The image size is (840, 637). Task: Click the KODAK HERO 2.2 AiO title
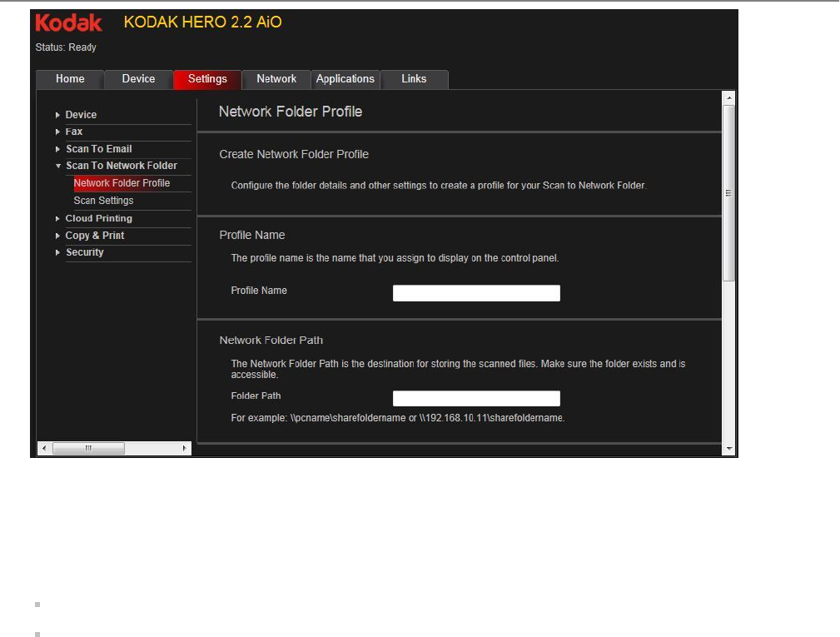pos(202,22)
